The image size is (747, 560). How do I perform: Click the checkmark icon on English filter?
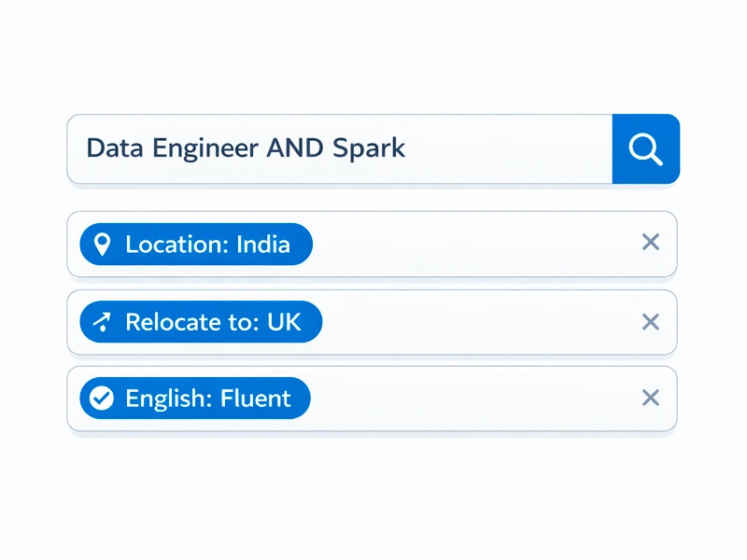click(x=105, y=398)
